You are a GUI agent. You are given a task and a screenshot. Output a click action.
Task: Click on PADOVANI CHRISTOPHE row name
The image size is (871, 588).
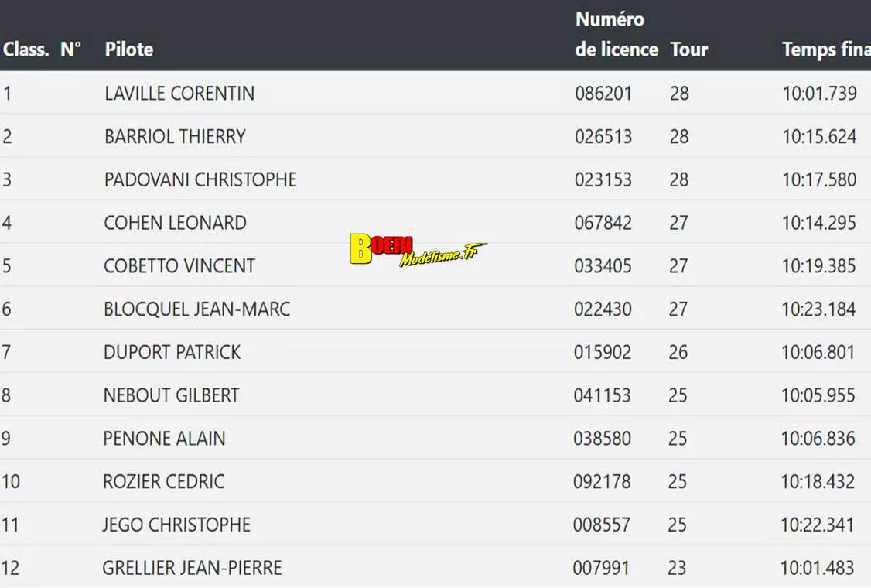click(200, 180)
